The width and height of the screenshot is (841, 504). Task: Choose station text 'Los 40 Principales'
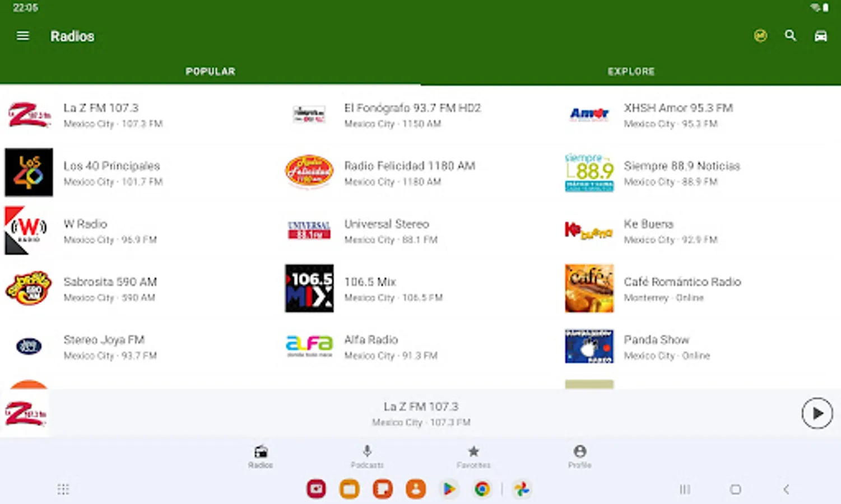(x=111, y=166)
